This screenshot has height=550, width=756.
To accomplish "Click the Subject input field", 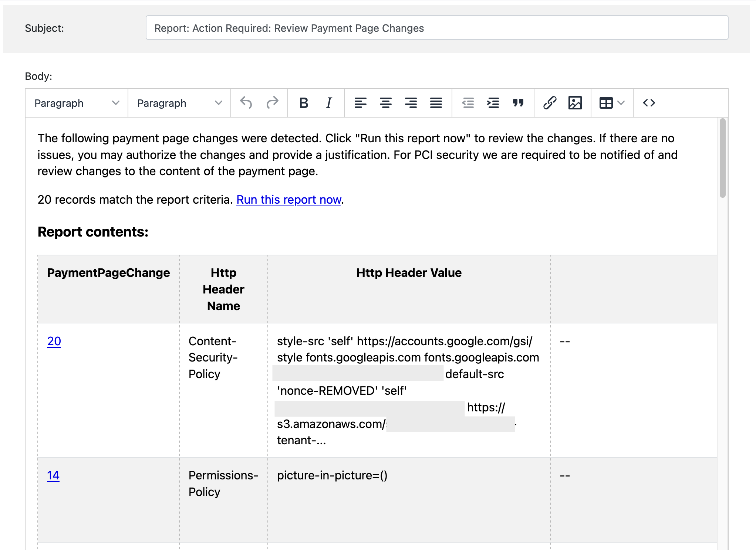I will [437, 28].
